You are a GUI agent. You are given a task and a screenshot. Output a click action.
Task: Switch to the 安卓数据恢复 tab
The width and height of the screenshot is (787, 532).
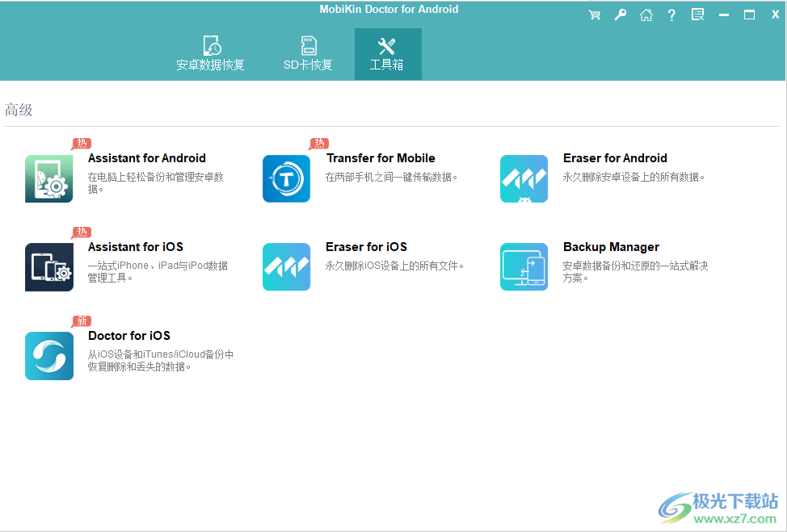[211, 53]
